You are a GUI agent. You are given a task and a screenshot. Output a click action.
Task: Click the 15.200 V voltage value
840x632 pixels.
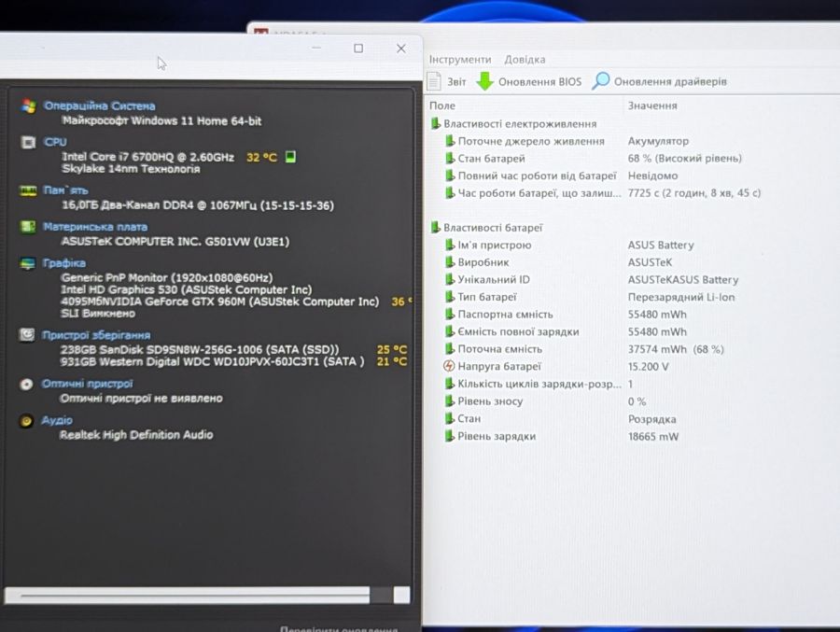pyautogui.click(x=649, y=367)
